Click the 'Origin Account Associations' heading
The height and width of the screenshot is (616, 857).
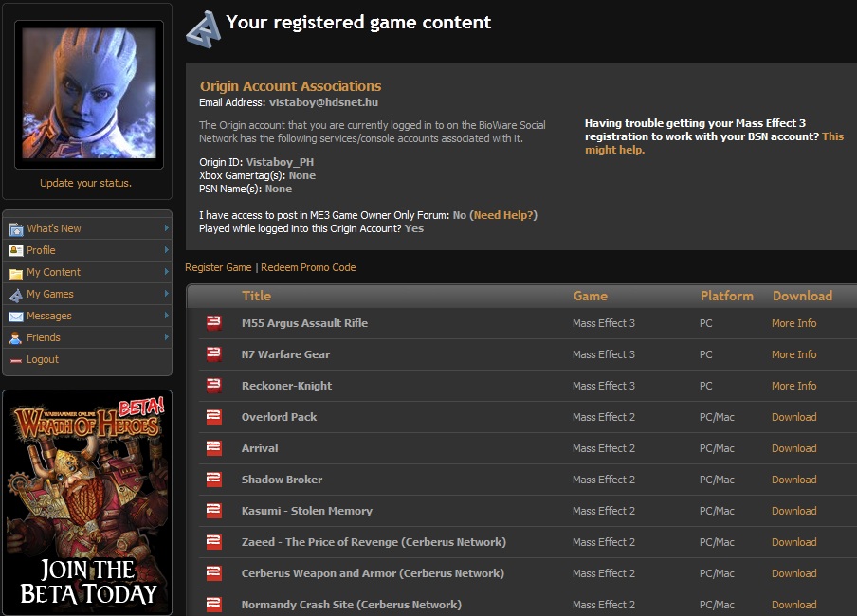[290, 86]
